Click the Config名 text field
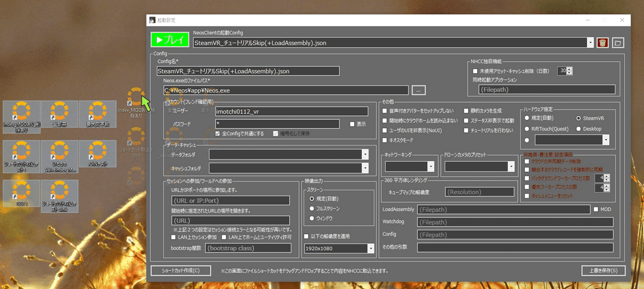Image resolution: width=644 pixels, height=289 pixels. coord(248,71)
